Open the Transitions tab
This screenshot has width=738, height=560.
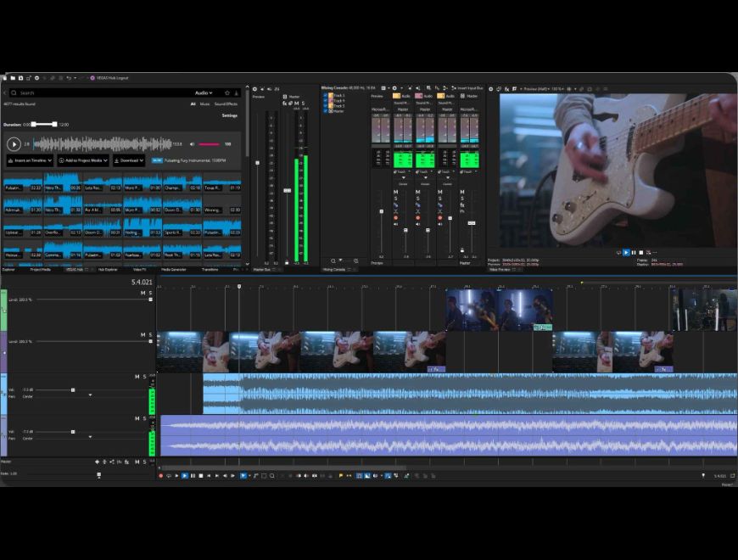pyautogui.click(x=210, y=270)
